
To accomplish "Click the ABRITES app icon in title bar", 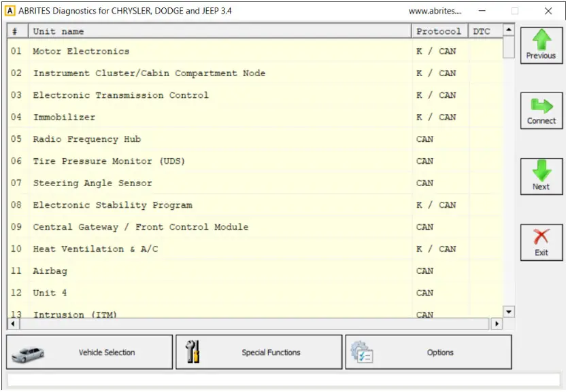I will [10, 11].
